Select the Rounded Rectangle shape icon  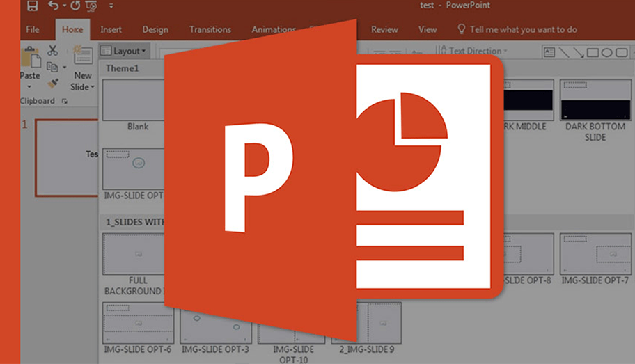[622, 53]
